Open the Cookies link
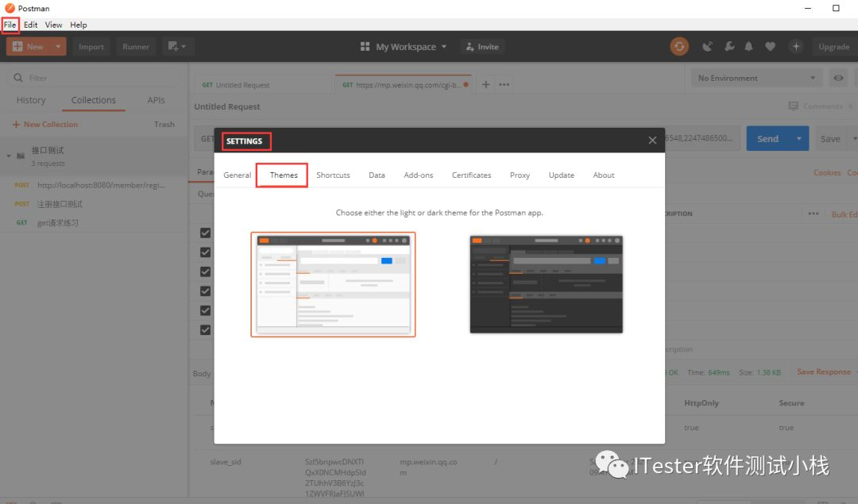 tap(827, 172)
